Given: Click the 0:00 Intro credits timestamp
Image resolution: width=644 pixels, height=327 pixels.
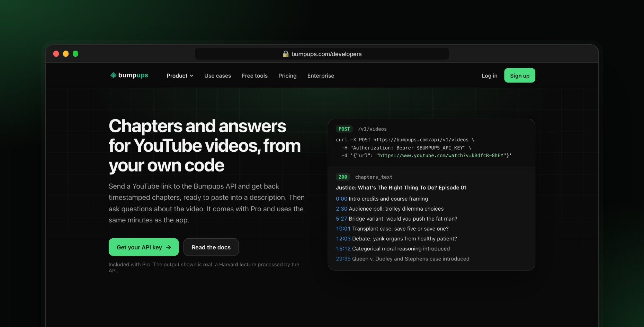Looking at the screenshot, I should (341, 198).
